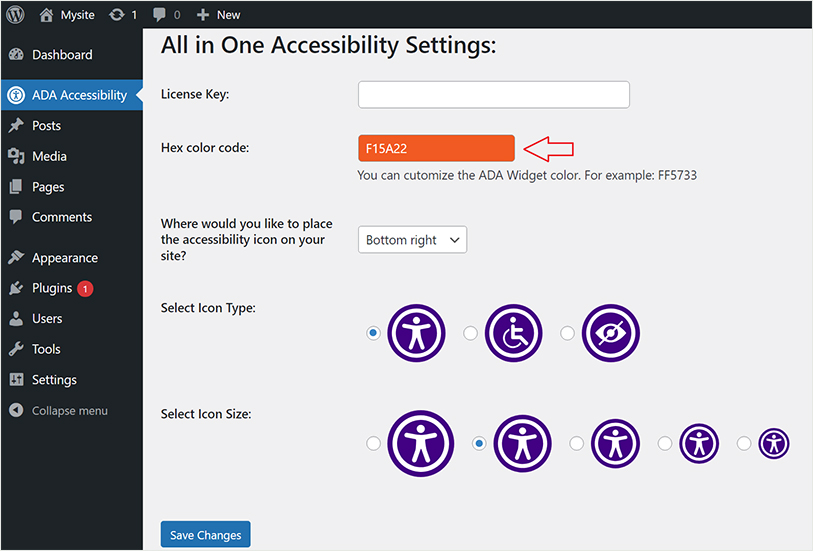Screen dimensions: 813x551
Task: Click the human figure icon type image
Action: 416,333
